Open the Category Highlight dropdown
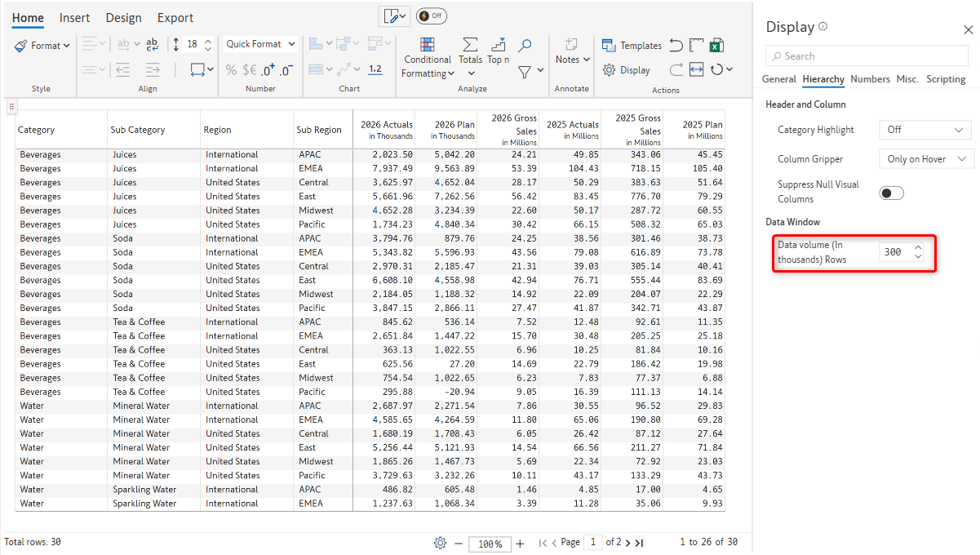The width and height of the screenshot is (980, 555). (x=925, y=130)
